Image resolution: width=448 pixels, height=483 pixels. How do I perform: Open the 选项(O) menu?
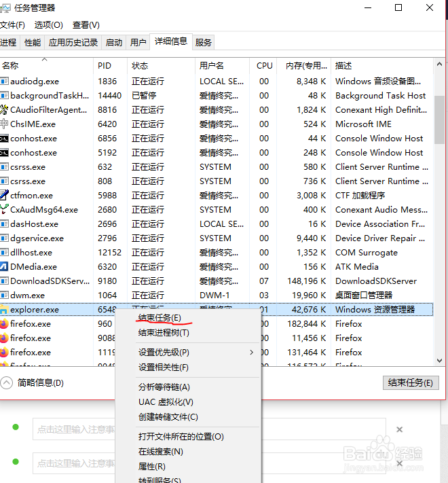coord(49,25)
